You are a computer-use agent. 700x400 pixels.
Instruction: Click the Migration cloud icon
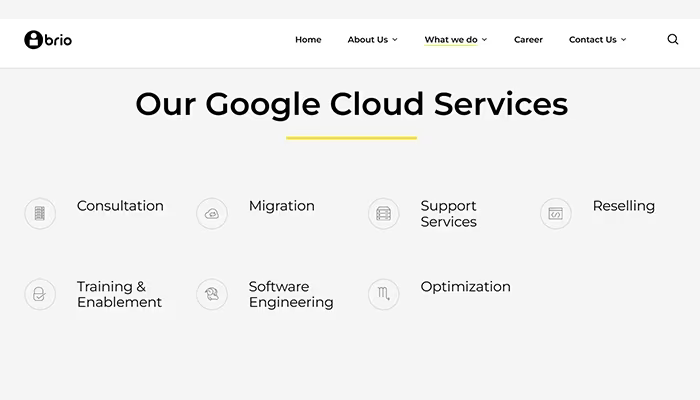pyautogui.click(x=212, y=213)
